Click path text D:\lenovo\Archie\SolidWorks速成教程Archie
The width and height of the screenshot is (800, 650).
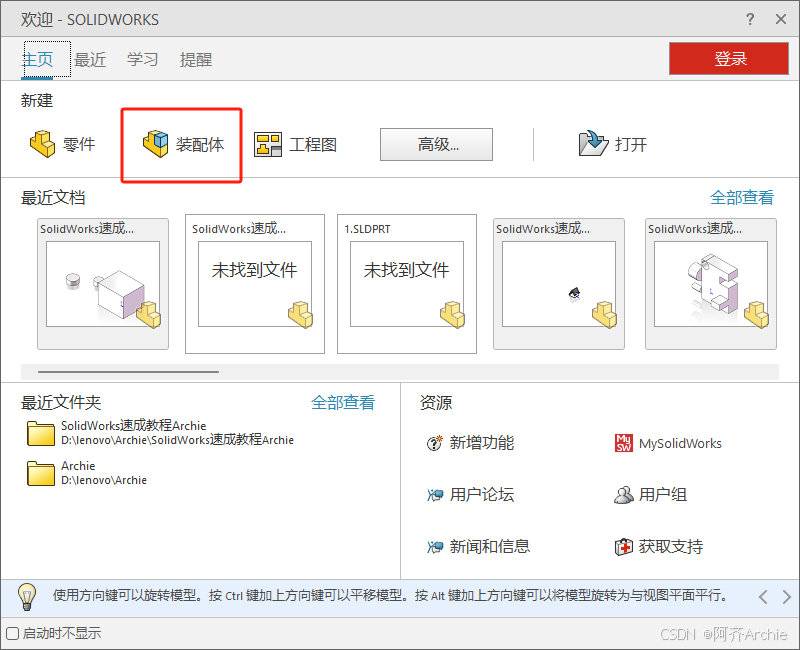pos(178,440)
